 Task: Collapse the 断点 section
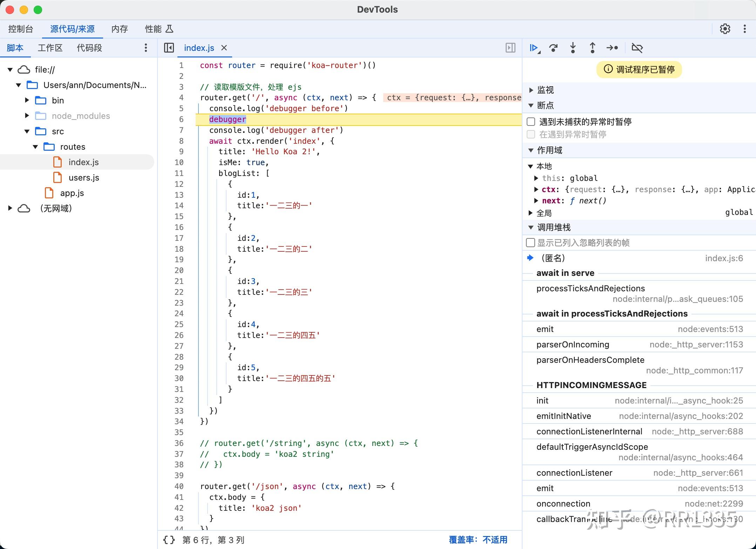pos(531,106)
